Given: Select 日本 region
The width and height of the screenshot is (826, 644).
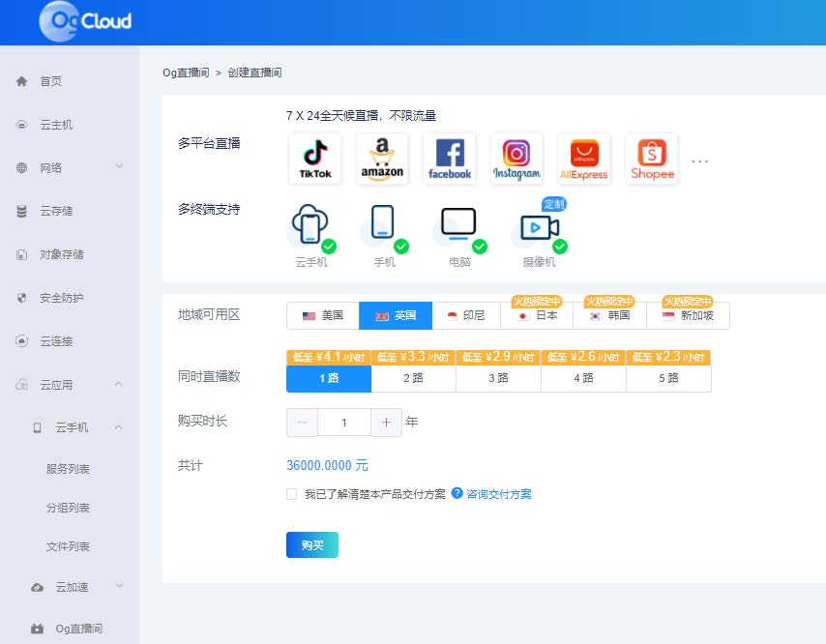Looking at the screenshot, I should coord(537,315).
